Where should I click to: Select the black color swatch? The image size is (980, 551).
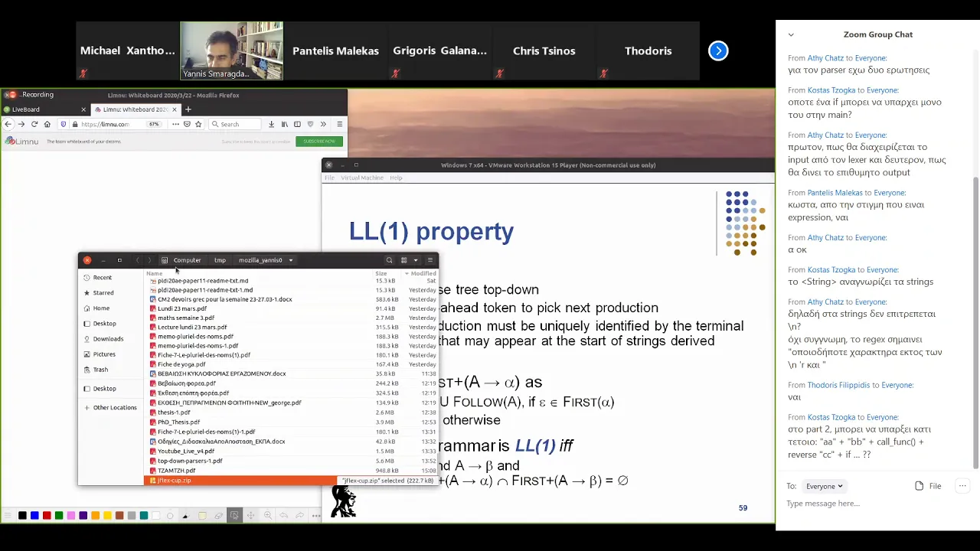coord(22,516)
